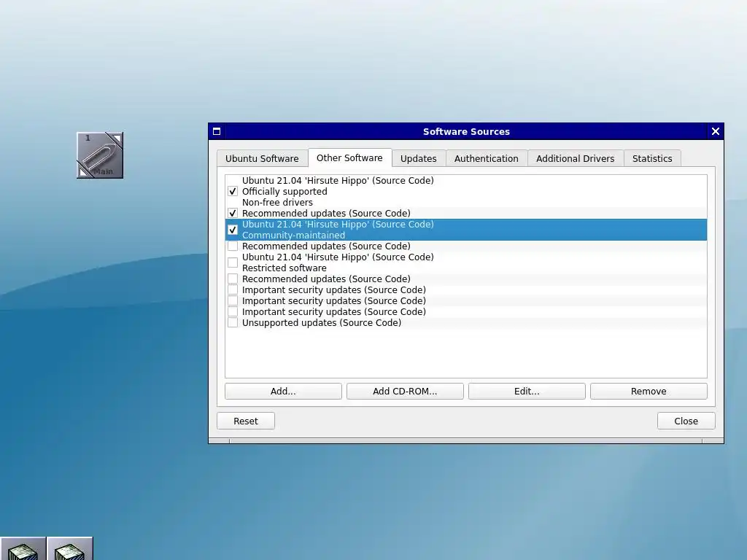Enable the Restricted software source checkbox
Viewport: 747px width, 560px height.
pos(233,262)
